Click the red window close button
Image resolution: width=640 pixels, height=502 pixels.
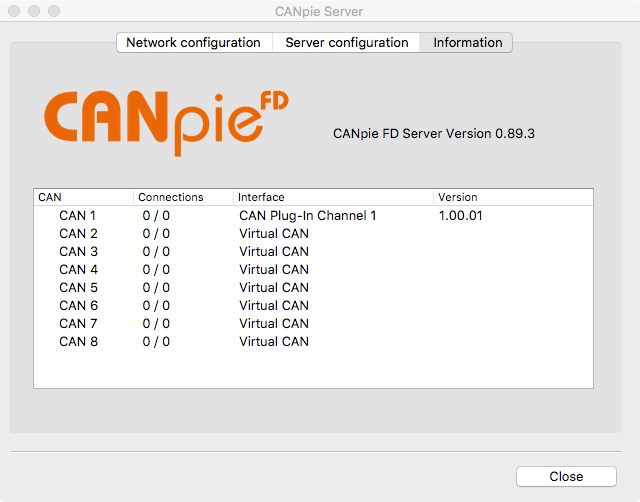[14, 11]
